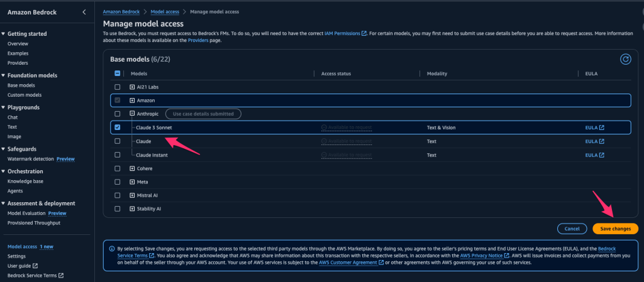The height and width of the screenshot is (282, 644).
Task: Open sidebar Bedrock Service Terms link
Action: [x=35, y=276]
